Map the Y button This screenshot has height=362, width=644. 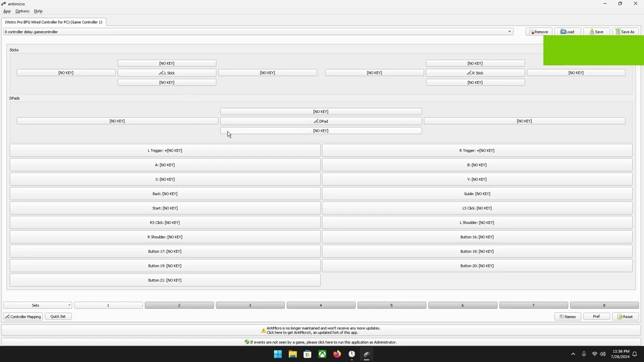pyautogui.click(x=477, y=179)
